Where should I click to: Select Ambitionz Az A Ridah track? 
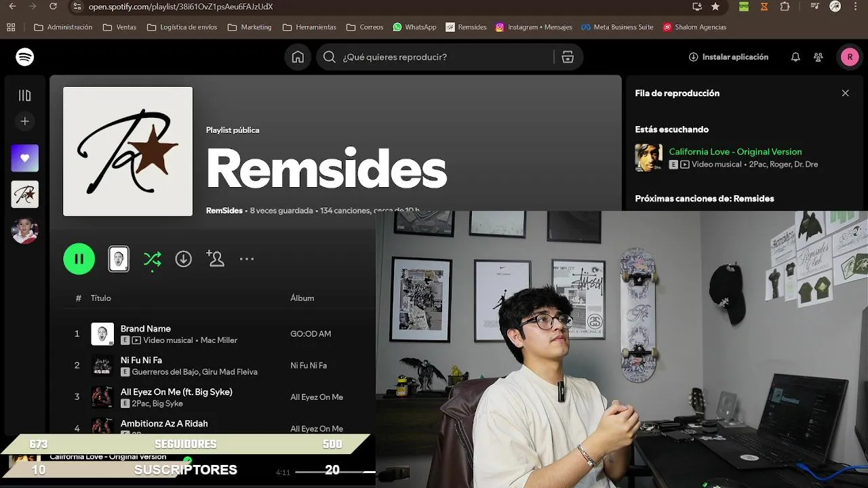(x=164, y=424)
